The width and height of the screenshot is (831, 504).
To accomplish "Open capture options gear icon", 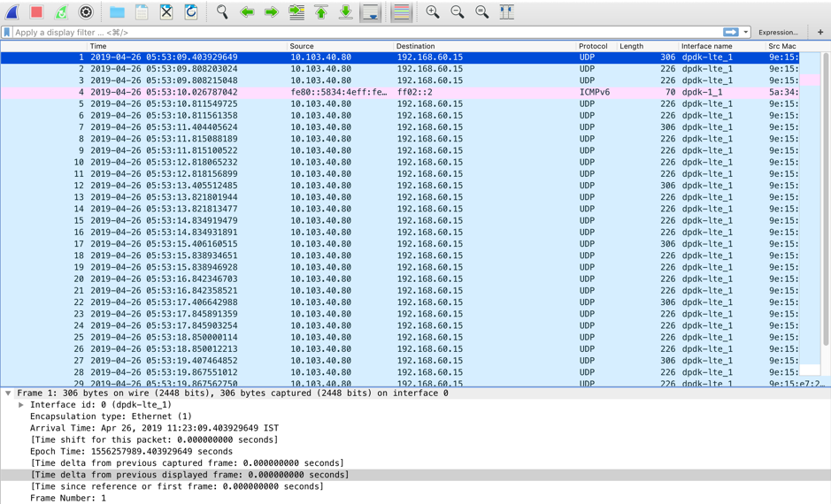I will click(x=86, y=11).
